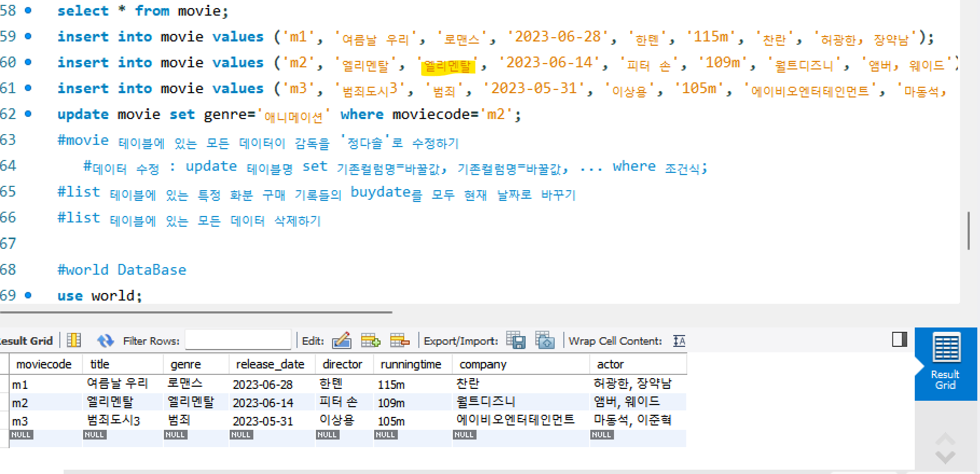Click the statement marker dot on line 58

pos(28,10)
